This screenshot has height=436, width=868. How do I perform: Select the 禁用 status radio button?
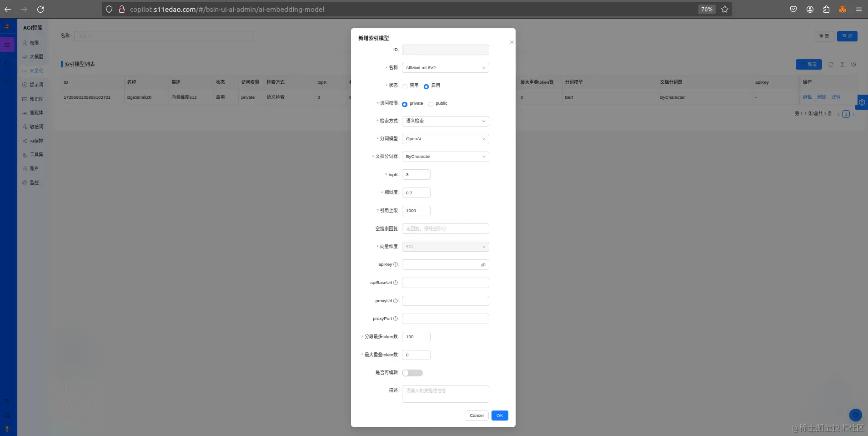tap(405, 86)
